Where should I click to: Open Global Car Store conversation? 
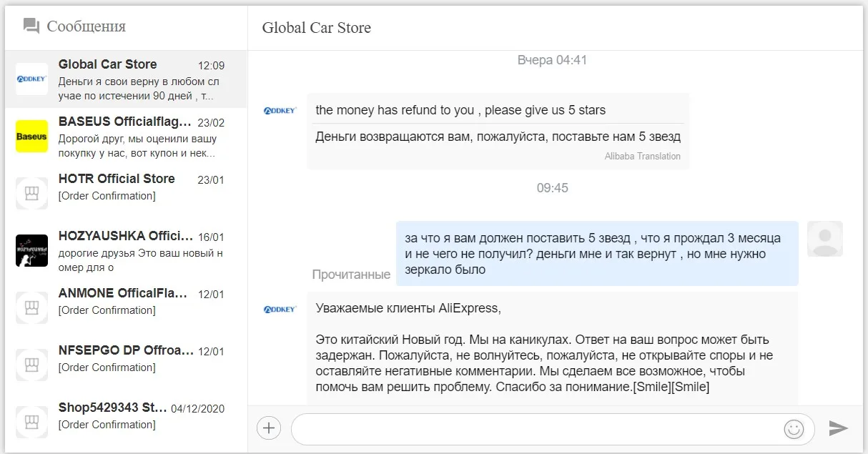click(x=126, y=79)
